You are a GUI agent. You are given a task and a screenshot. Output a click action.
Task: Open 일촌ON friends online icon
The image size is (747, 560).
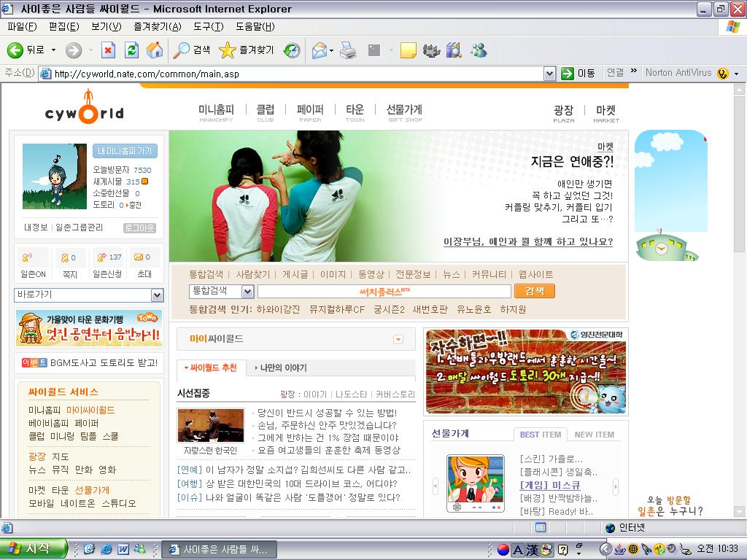point(33,264)
